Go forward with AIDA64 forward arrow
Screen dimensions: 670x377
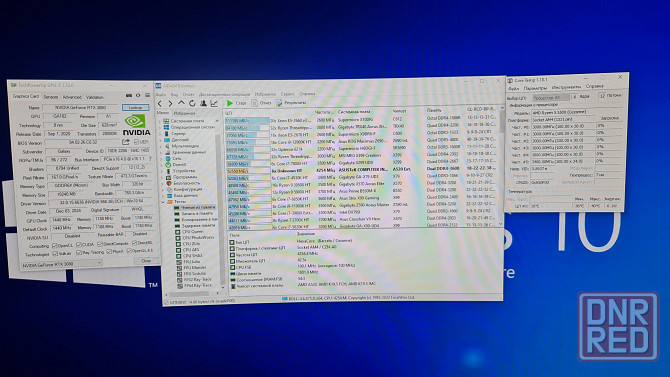tap(170, 103)
